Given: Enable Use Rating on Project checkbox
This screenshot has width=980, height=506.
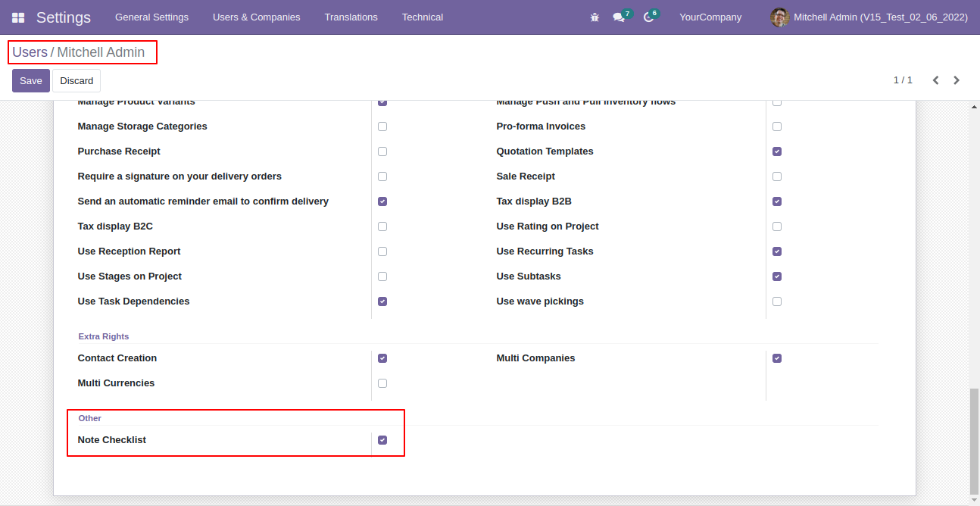Looking at the screenshot, I should coord(777,226).
